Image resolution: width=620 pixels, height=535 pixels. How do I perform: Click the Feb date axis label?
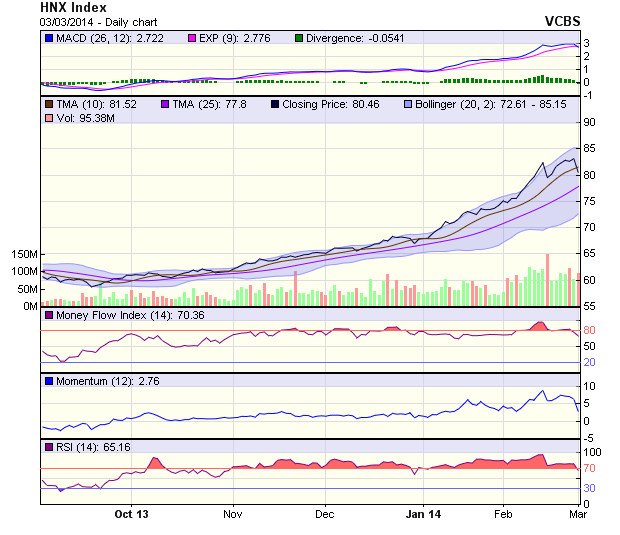pyautogui.click(x=503, y=514)
